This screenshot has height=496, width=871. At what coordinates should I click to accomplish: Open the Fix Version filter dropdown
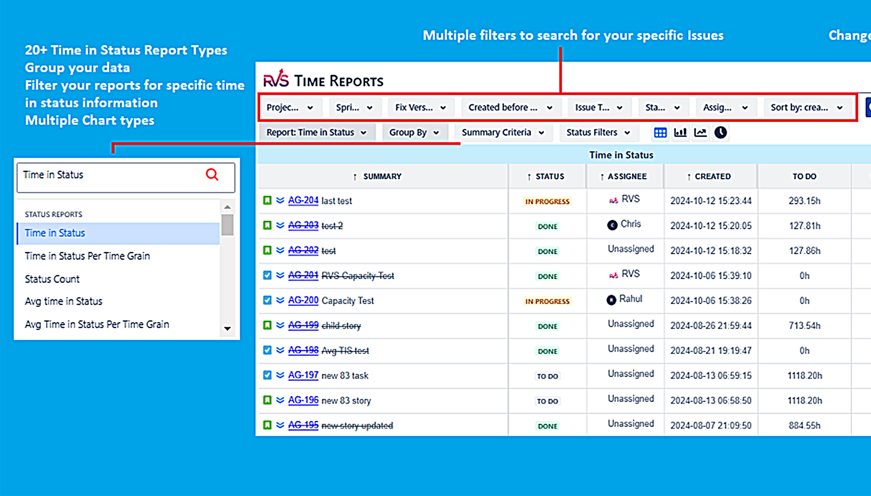point(421,108)
